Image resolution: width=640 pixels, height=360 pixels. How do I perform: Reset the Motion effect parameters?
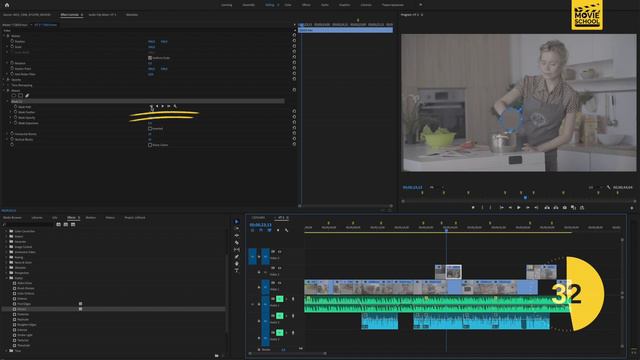[x=294, y=36]
